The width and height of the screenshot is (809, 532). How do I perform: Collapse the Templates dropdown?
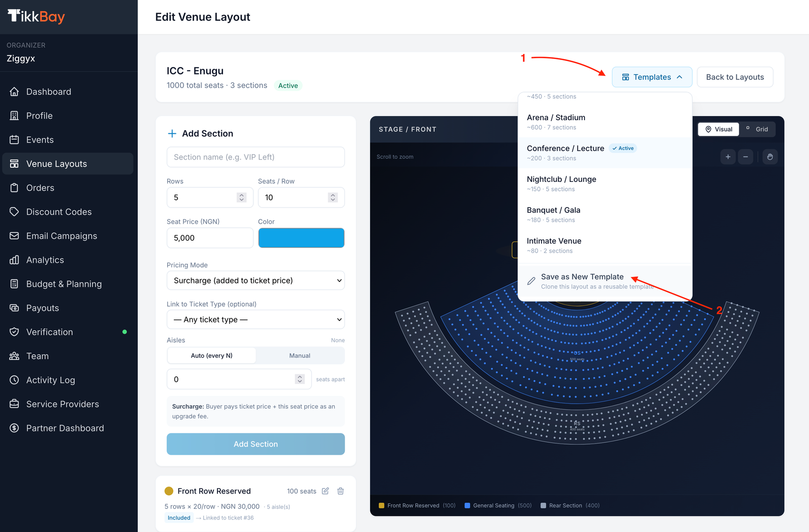[652, 77]
